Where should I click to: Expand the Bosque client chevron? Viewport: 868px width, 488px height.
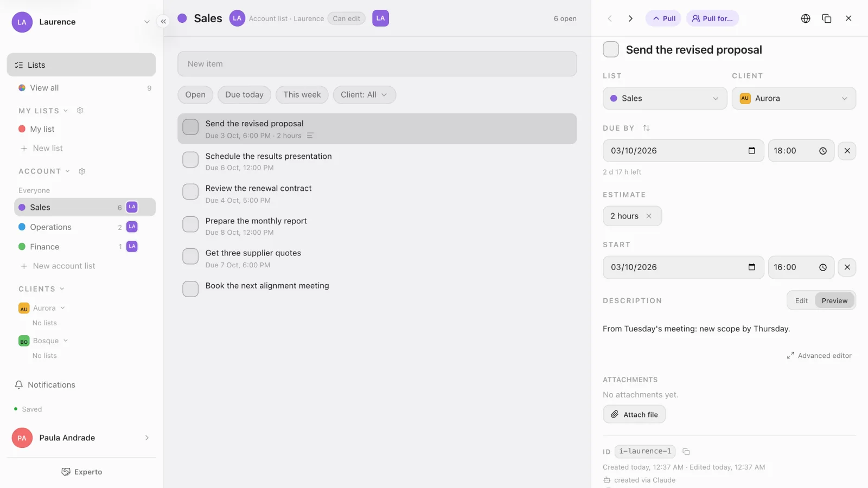(66, 341)
